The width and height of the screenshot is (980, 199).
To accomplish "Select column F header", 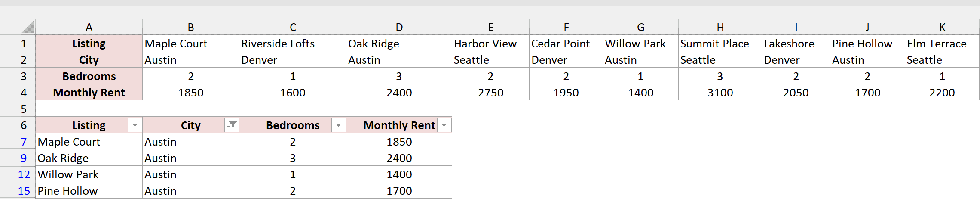I will [x=566, y=27].
